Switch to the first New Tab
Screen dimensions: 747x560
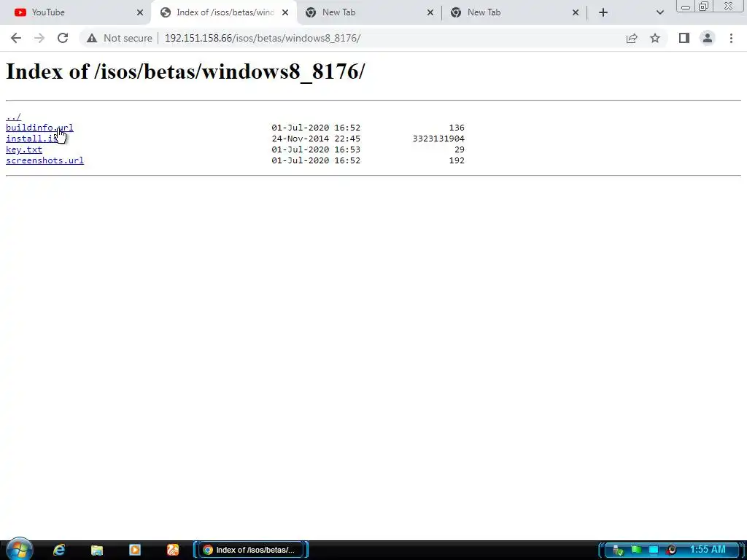(x=369, y=12)
